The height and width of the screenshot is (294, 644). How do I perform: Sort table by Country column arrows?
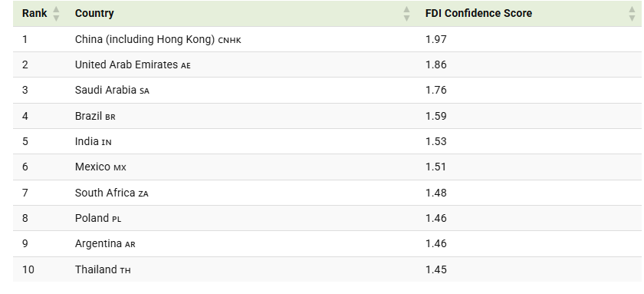click(x=406, y=14)
